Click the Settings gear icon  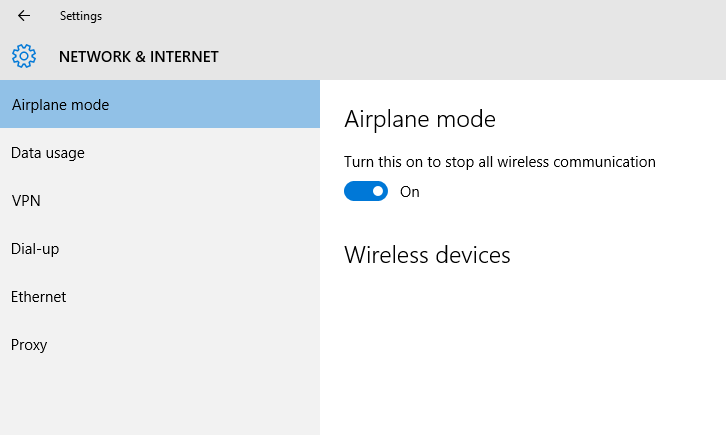(24, 56)
